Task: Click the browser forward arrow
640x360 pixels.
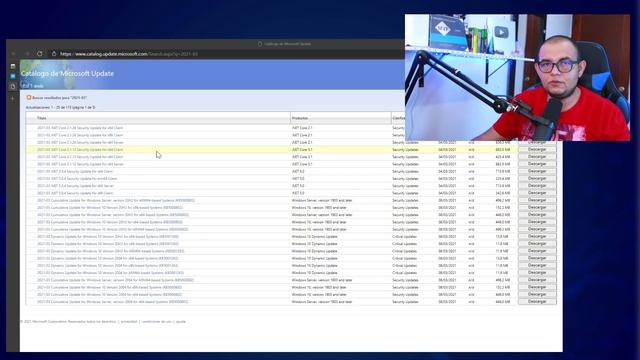Action: click(x=27, y=54)
